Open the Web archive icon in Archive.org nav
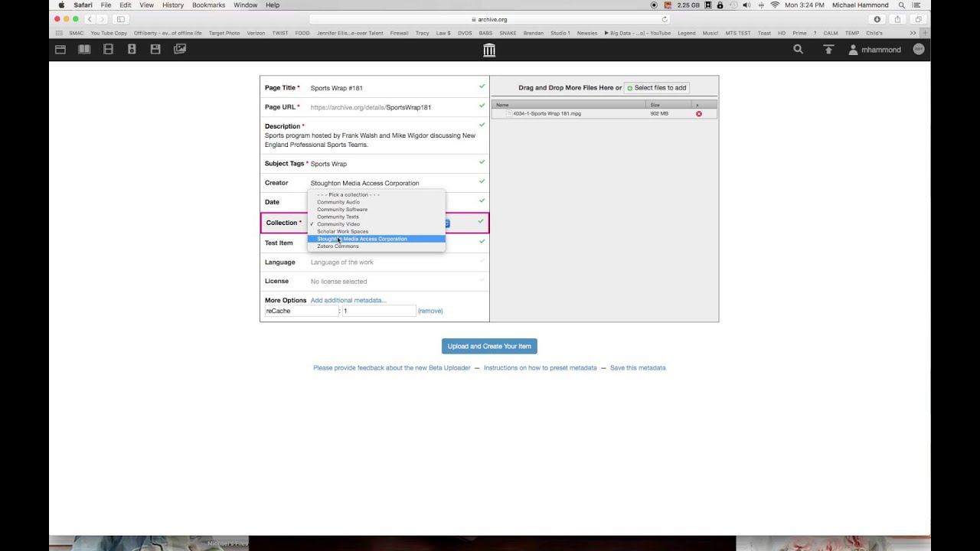980x551 pixels. coord(60,49)
